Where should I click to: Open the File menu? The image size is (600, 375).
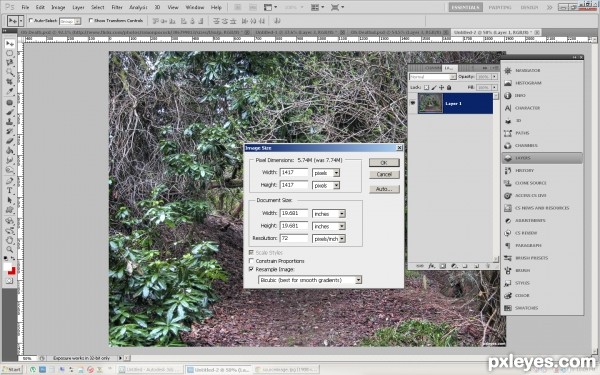(25, 7)
